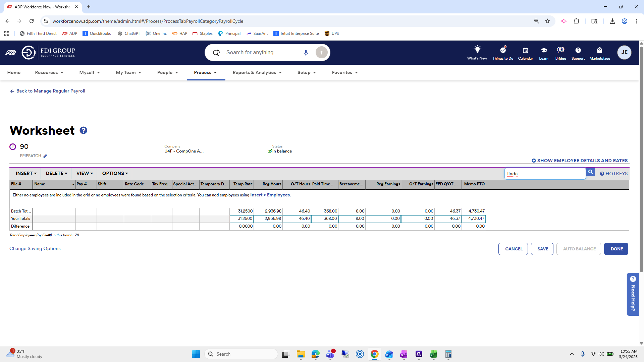The height and width of the screenshot is (362, 644).
Task: Expand the DELETE dropdown menu
Action: 57,173
